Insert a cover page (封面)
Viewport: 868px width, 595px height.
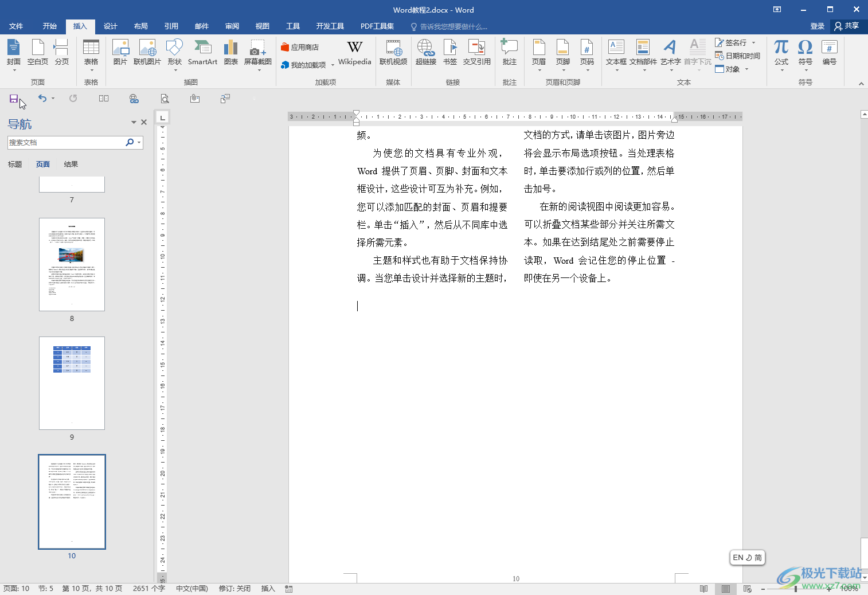[x=14, y=55]
